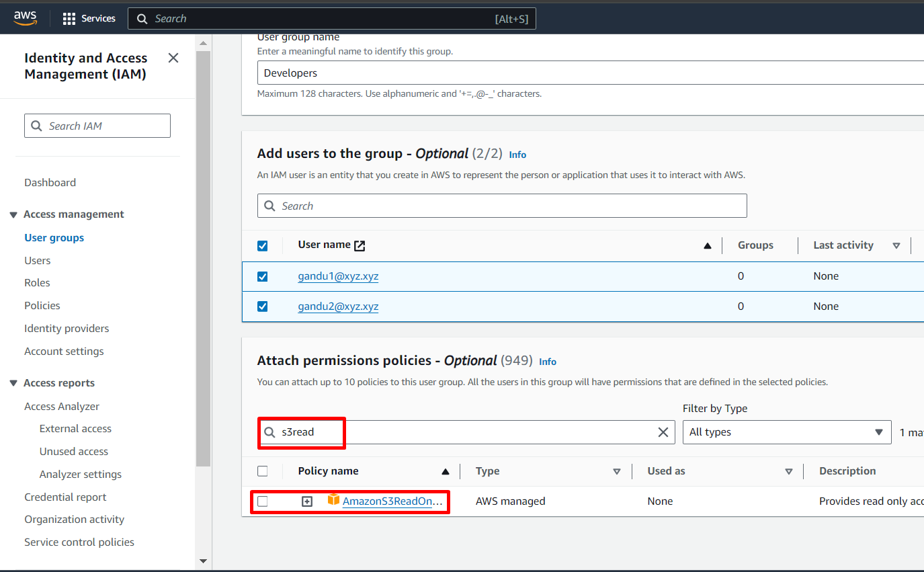Collapse the Access management section
This screenshot has width=924, height=572.
(x=13, y=214)
